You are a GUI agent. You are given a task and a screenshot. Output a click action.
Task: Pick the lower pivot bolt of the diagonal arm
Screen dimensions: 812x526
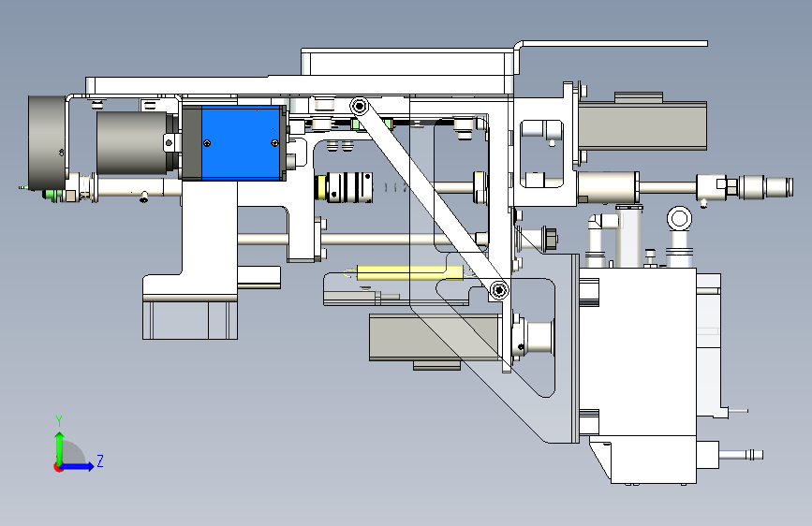pyautogui.click(x=499, y=290)
